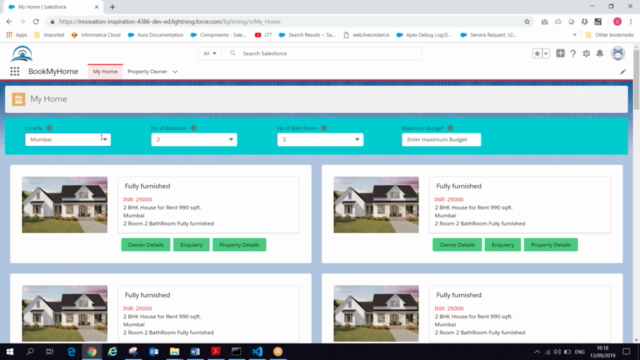Open the Property Owner tab
Screen dimensions: 640x360
click(x=147, y=71)
